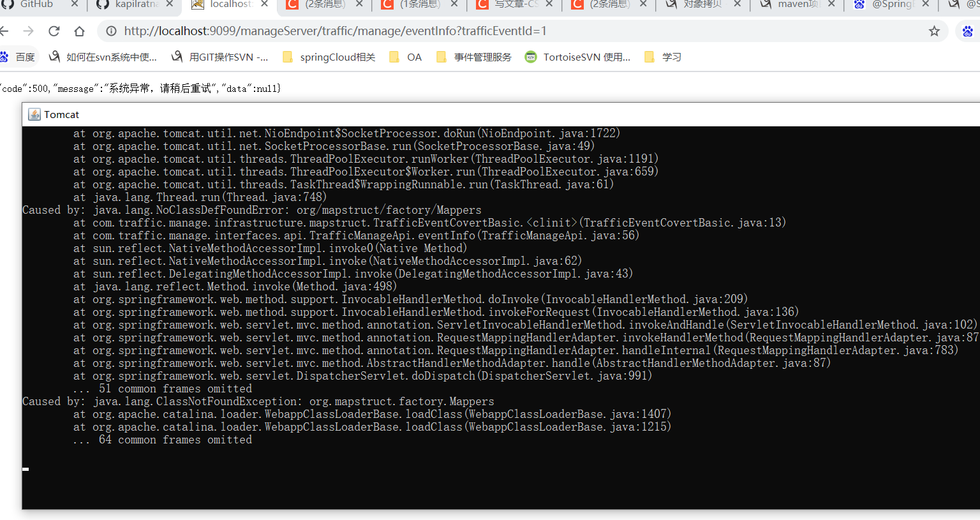Click the Java icon in the Tomcat title bar
The image size is (980, 520).
click(34, 114)
